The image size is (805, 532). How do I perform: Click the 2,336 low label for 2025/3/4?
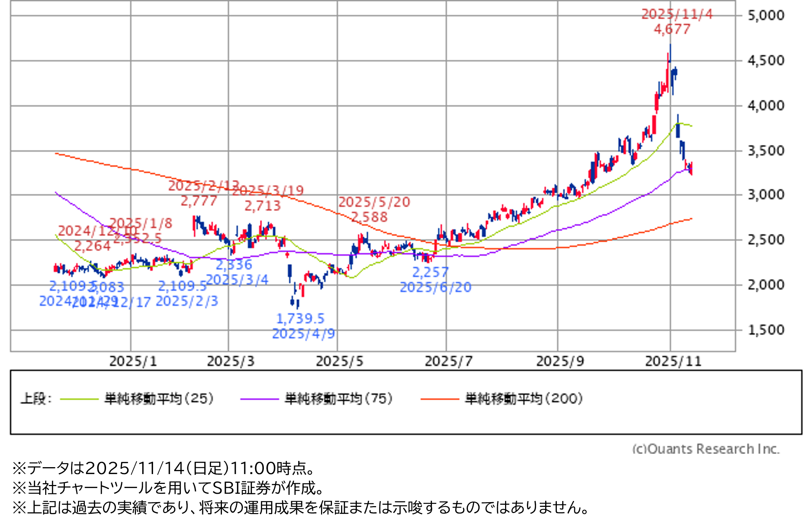click(x=234, y=265)
